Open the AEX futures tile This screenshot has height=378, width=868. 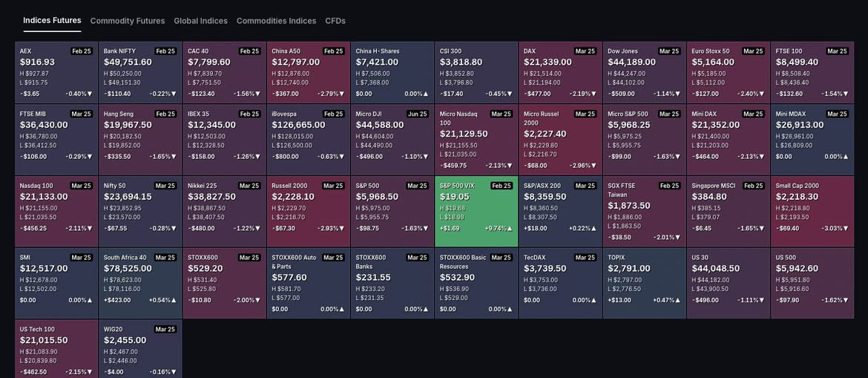(x=56, y=73)
